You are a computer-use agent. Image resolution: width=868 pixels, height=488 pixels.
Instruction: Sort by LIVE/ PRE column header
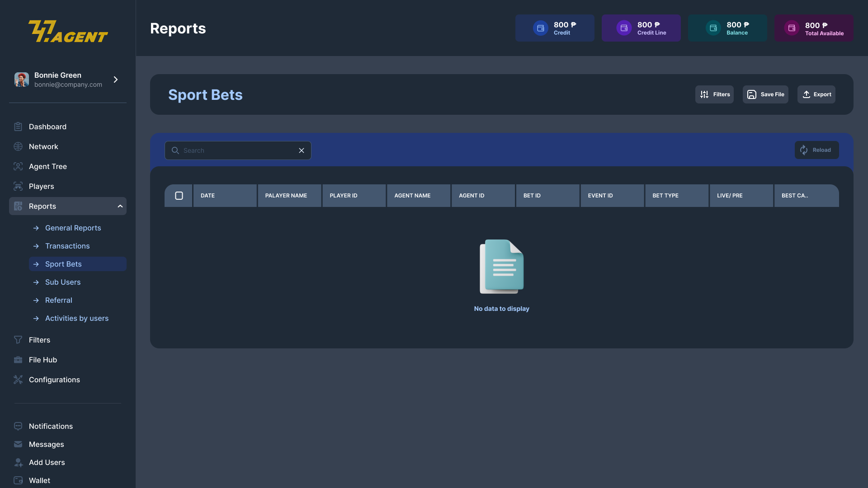click(x=741, y=196)
